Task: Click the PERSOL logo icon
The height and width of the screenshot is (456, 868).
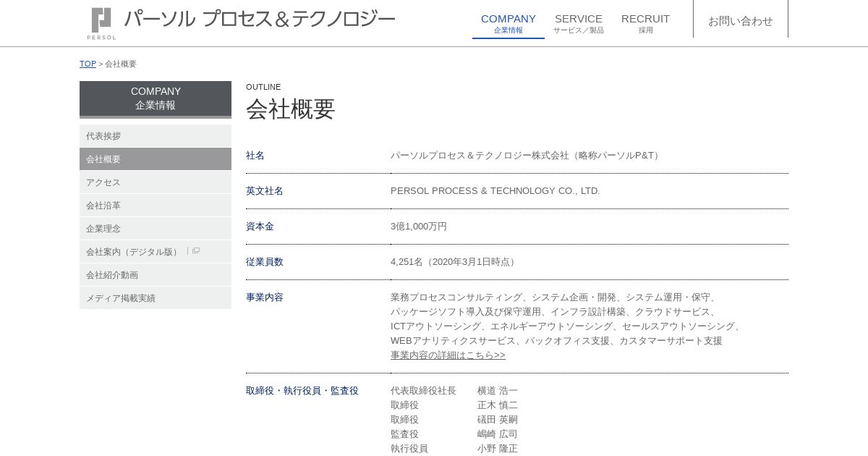Action: click(x=101, y=22)
